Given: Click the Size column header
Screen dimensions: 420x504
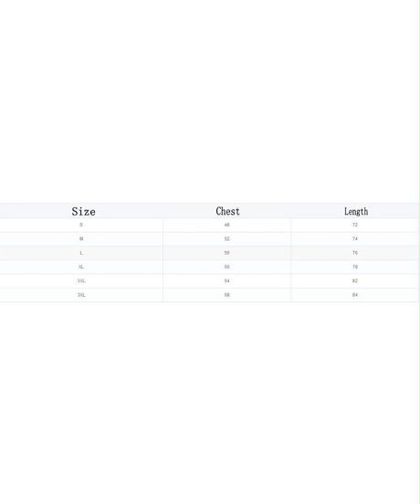Looking at the screenshot, I should (x=84, y=212).
